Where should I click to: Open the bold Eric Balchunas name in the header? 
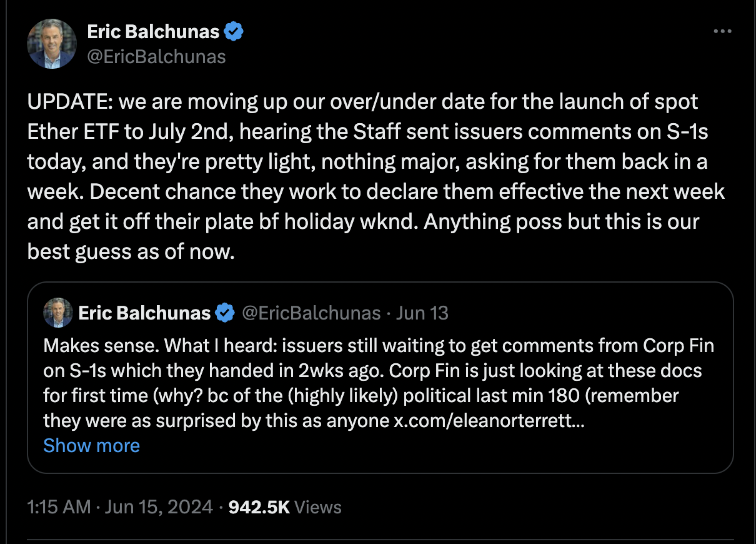click(x=153, y=31)
